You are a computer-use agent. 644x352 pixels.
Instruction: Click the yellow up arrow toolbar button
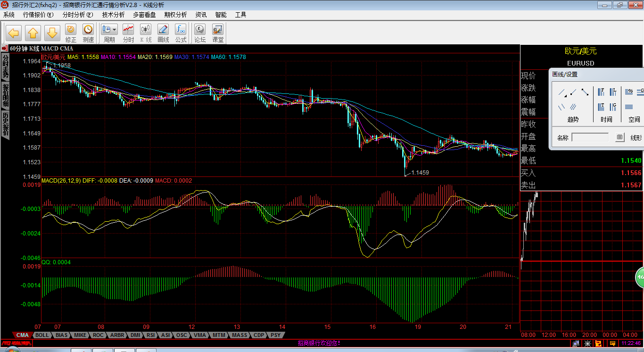33,33
